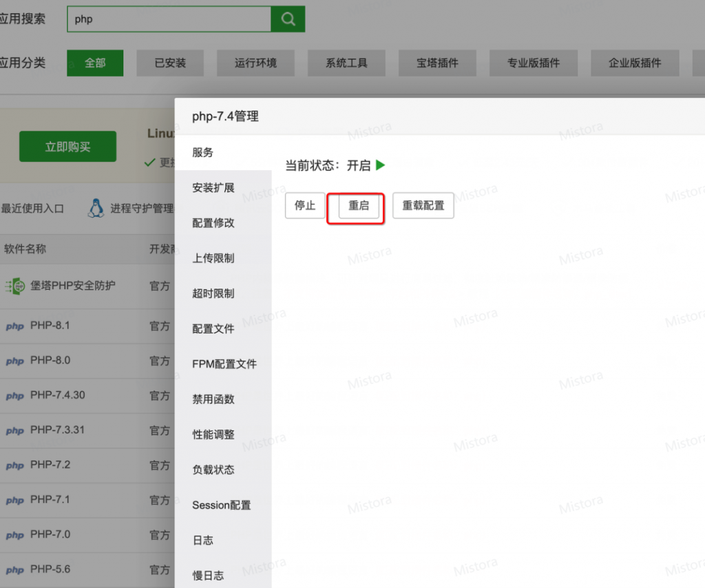Click the 堡塔PHP安全防护 shield icon
This screenshot has width=705, height=588.
(15, 286)
